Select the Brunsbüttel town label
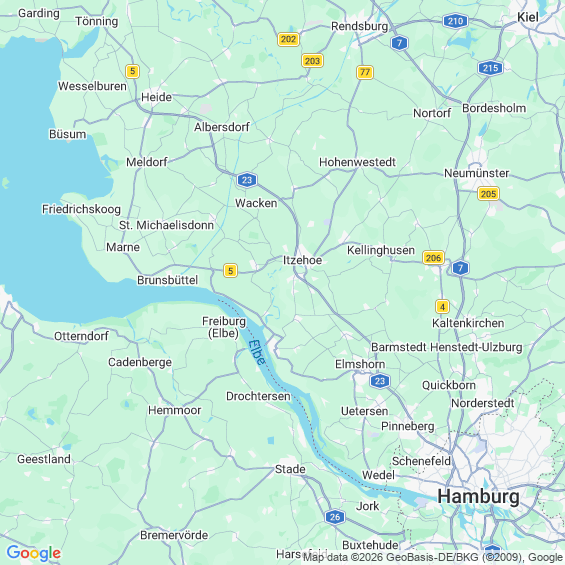Viewport: 565px width, 565px height. pyautogui.click(x=168, y=280)
